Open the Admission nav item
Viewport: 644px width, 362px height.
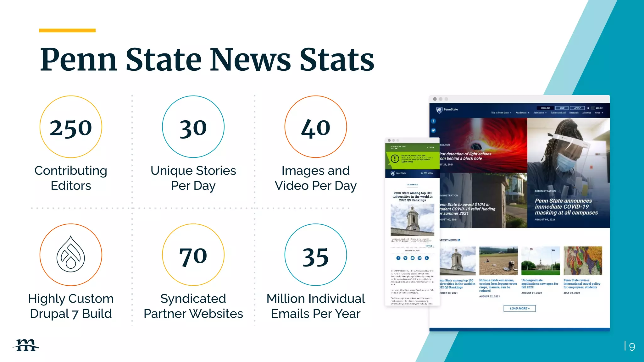(539, 113)
